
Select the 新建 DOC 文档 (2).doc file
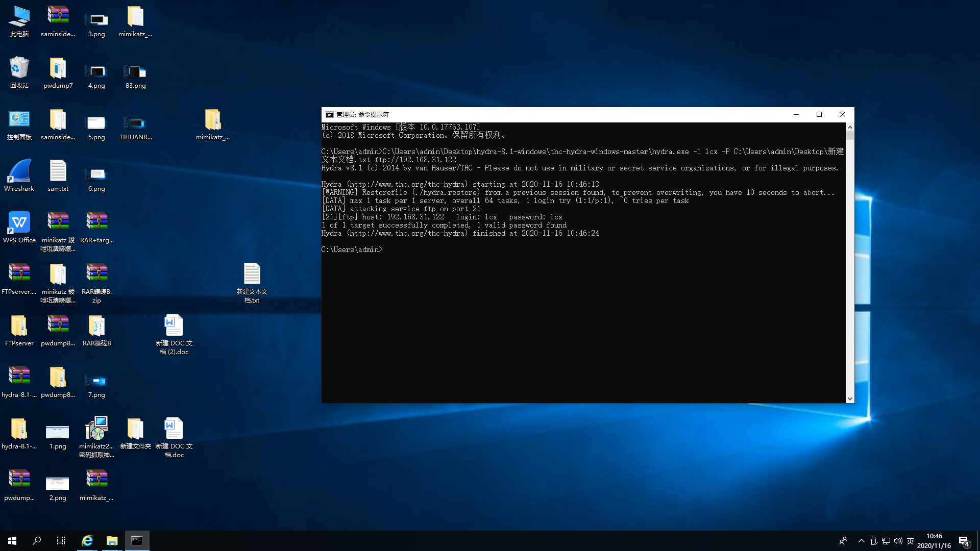point(174,326)
